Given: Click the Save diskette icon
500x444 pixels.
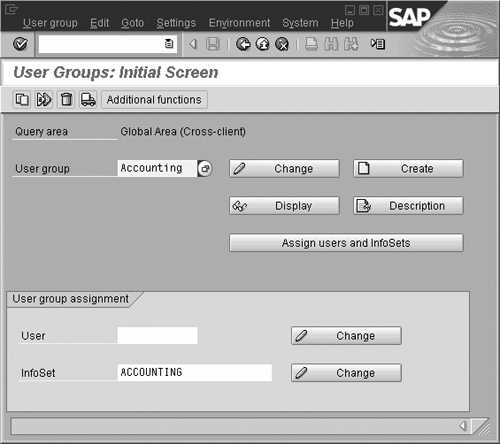Looking at the screenshot, I should [x=213, y=44].
